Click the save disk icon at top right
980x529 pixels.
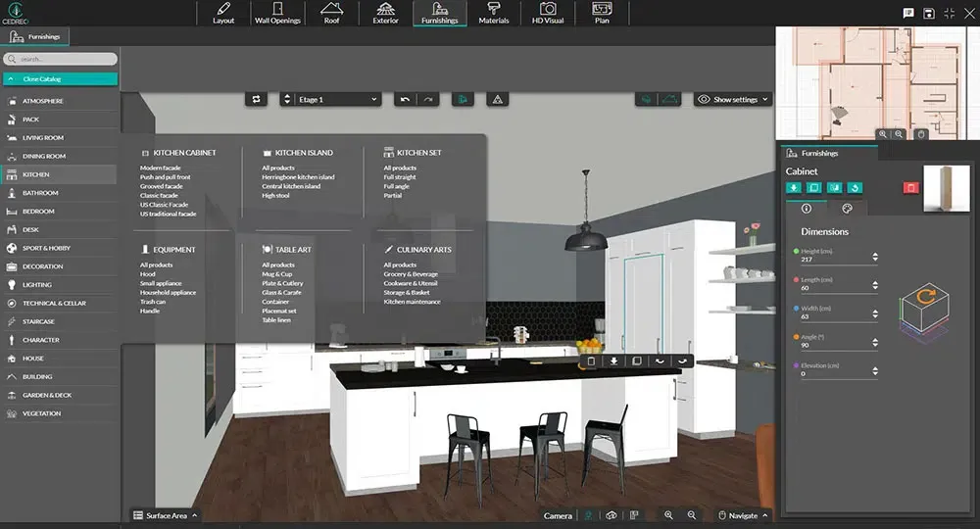[928, 13]
